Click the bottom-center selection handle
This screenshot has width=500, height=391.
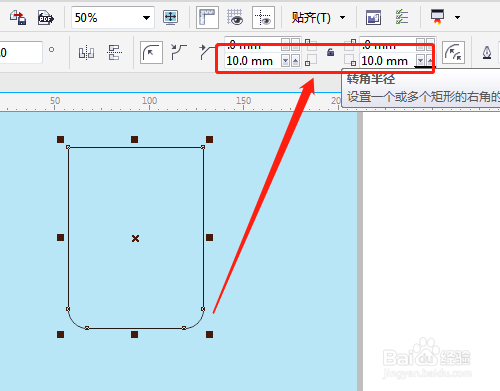click(134, 334)
